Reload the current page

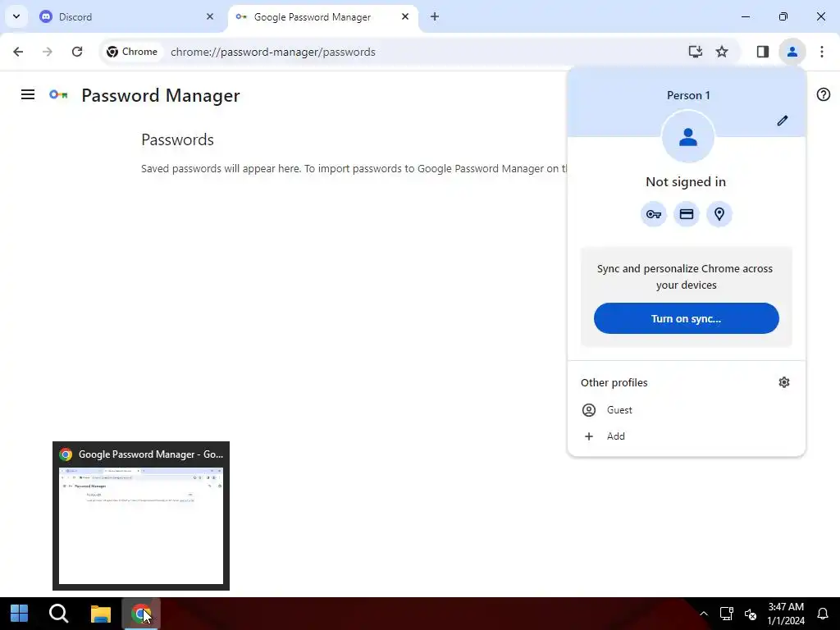click(77, 52)
